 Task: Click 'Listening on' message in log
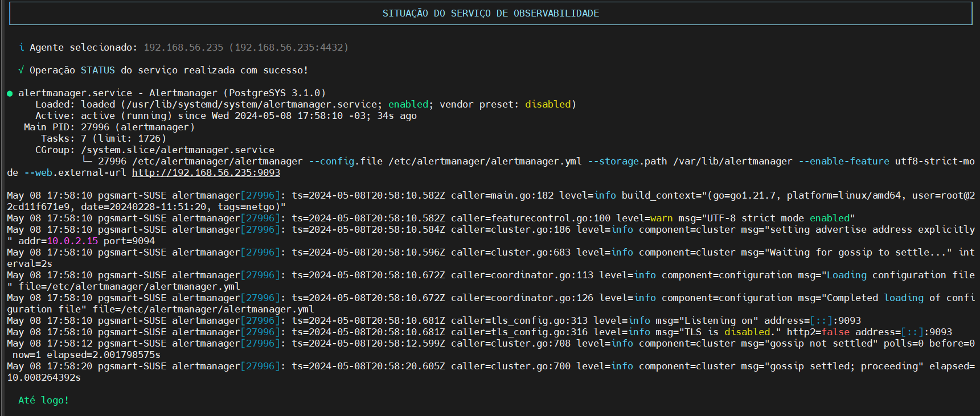tap(719, 320)
